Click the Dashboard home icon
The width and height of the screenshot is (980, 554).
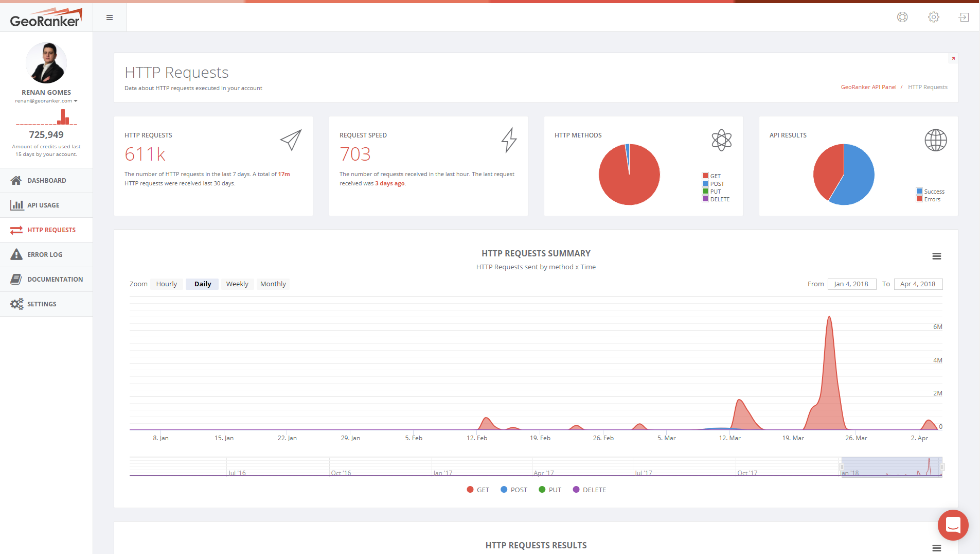16,180
